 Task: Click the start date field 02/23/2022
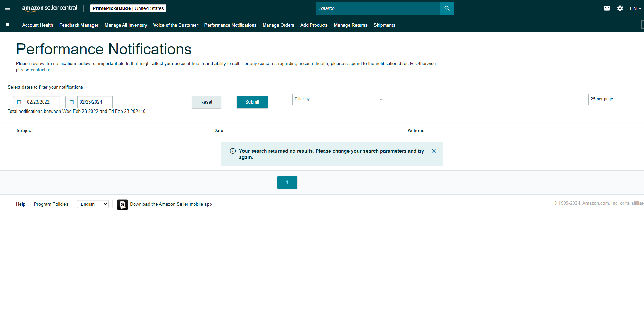click(42, 102)
